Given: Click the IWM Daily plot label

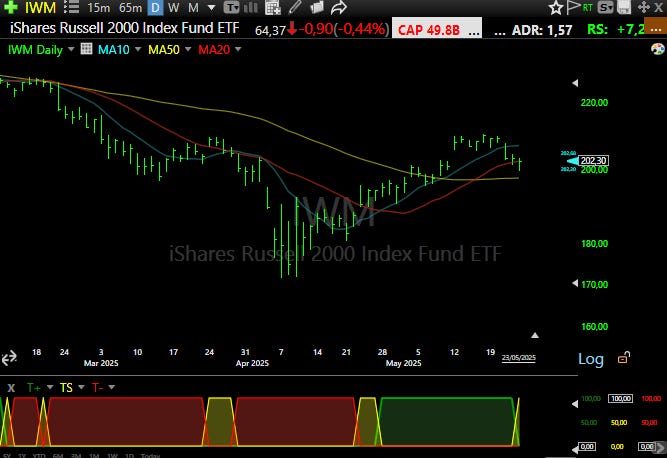Looking at the screenshot, I should point(35,50).
